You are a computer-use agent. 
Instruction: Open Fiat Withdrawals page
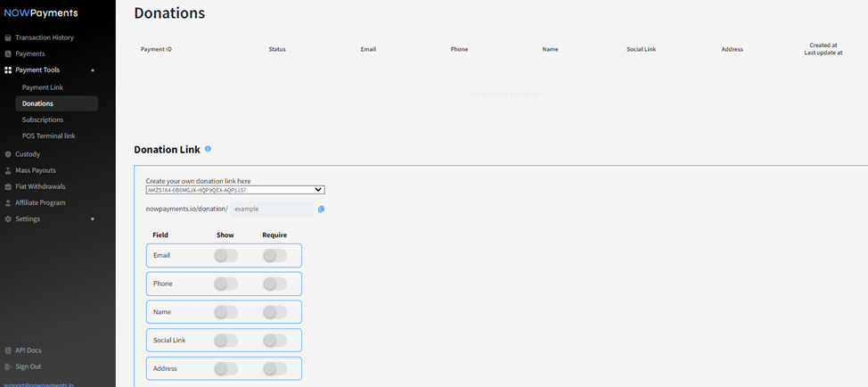(x=40, y=186)
